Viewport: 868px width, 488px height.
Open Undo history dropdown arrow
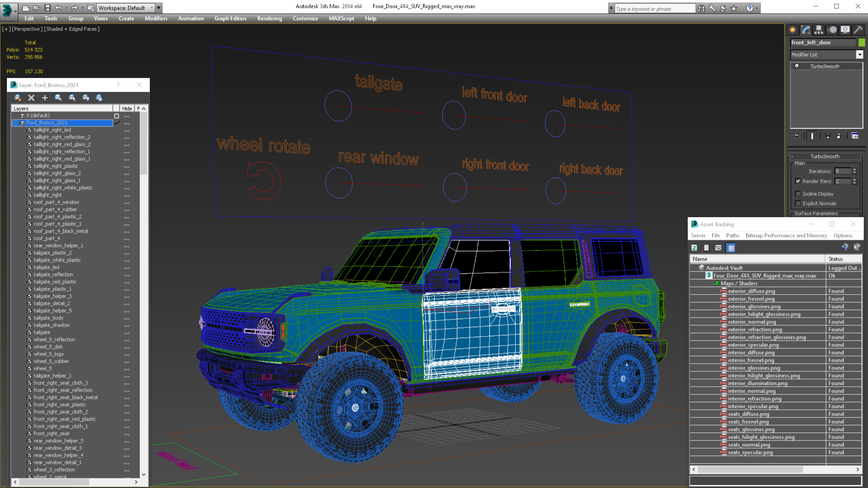click(x=66, y=8)
